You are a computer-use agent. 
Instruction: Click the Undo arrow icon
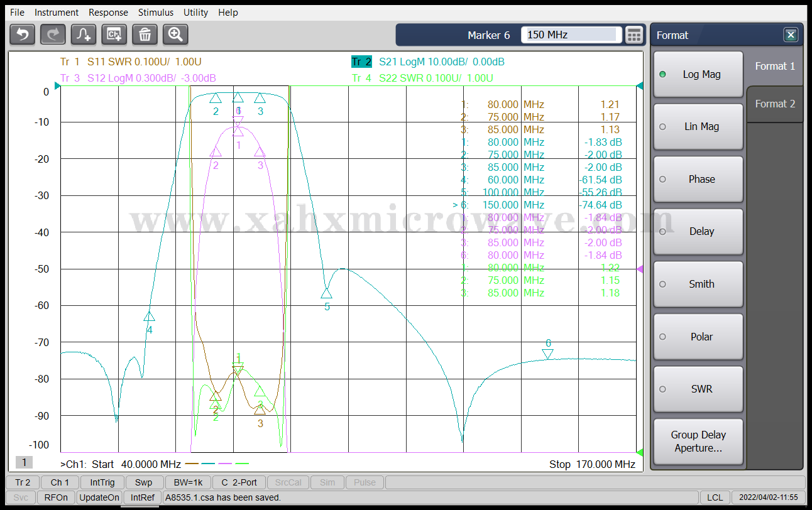23,34
